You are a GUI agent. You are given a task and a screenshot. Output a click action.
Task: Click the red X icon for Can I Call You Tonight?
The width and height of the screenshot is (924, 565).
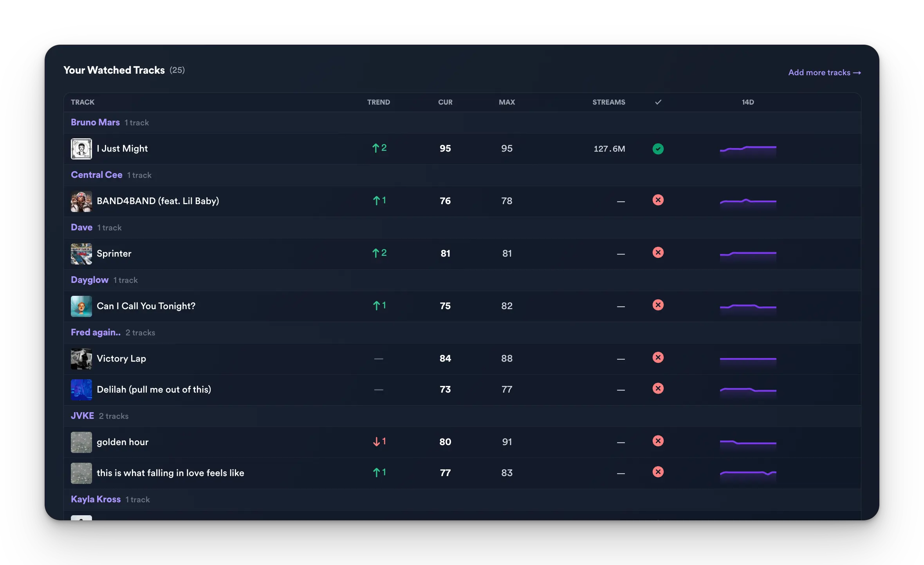coord(658,305)
